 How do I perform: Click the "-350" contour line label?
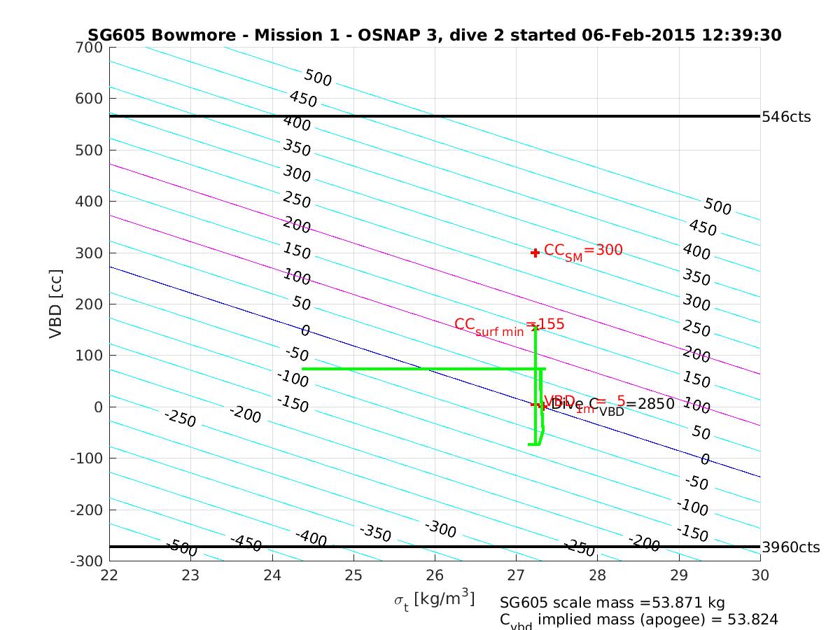pos(375,533)
